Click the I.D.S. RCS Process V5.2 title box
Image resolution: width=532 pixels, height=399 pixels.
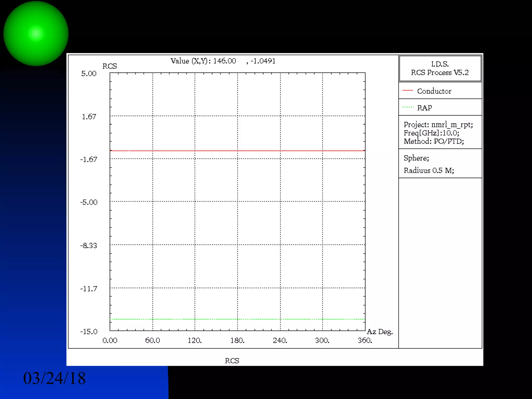440,68
